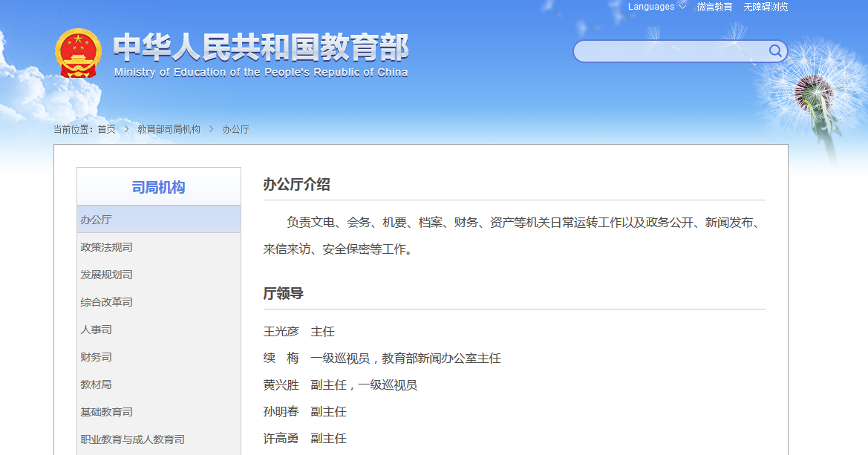Select 人事司 in the sidebar
The image size is (868, 455).
159,330
